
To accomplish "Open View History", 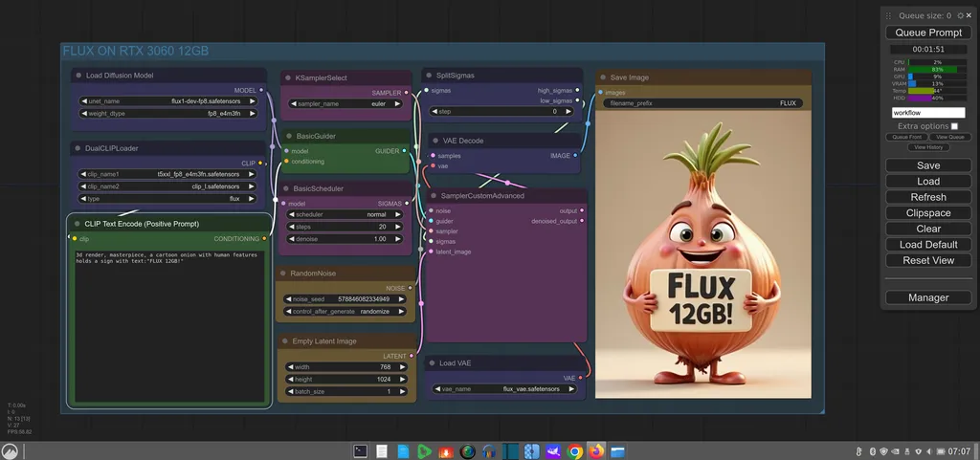I will coord(928,147).
